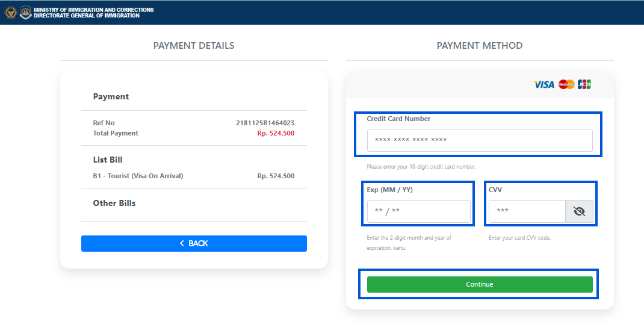Click the Exp (MM / YY) input
Screen dimensions: 644x333
point(419,211)
